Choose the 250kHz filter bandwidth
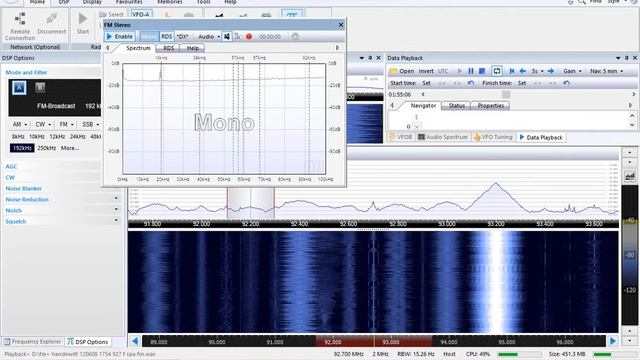Image resolution: width=640 pixels, height=360 pixels. [x=47, y=148]
